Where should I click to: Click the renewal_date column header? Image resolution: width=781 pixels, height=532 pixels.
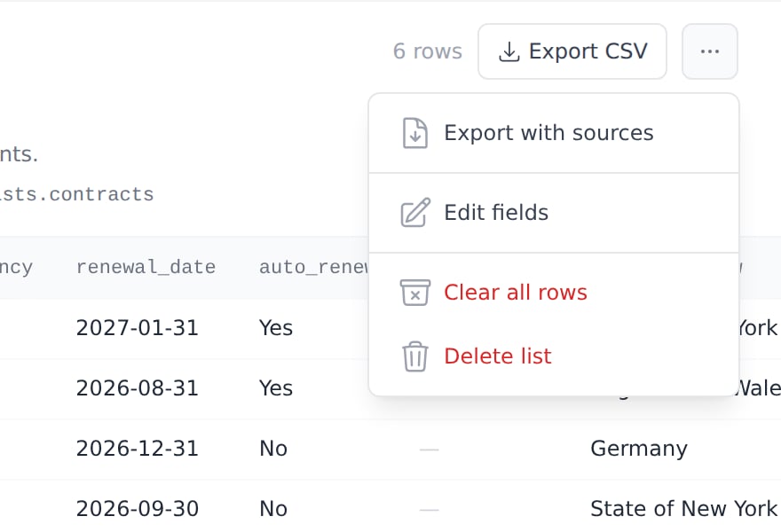click(x=146, y=267)
